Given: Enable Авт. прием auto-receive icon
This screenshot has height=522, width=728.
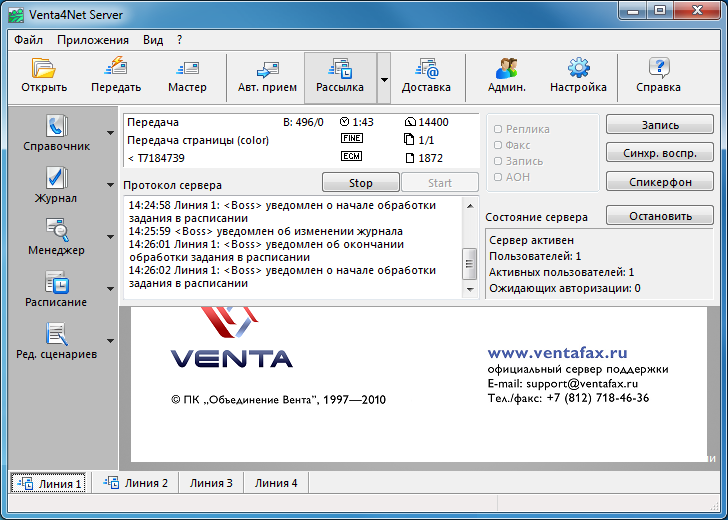Looking at the screenshot, I should [x=267, y=70].
